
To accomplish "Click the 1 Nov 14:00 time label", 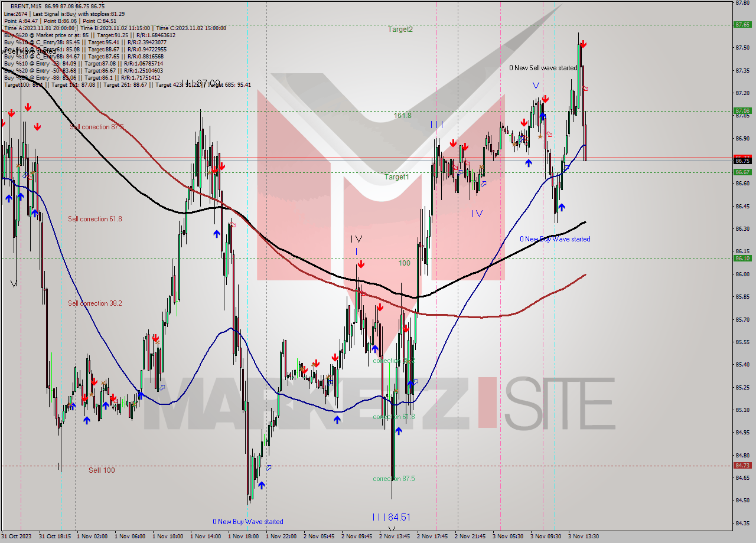I will click(206, 537).
